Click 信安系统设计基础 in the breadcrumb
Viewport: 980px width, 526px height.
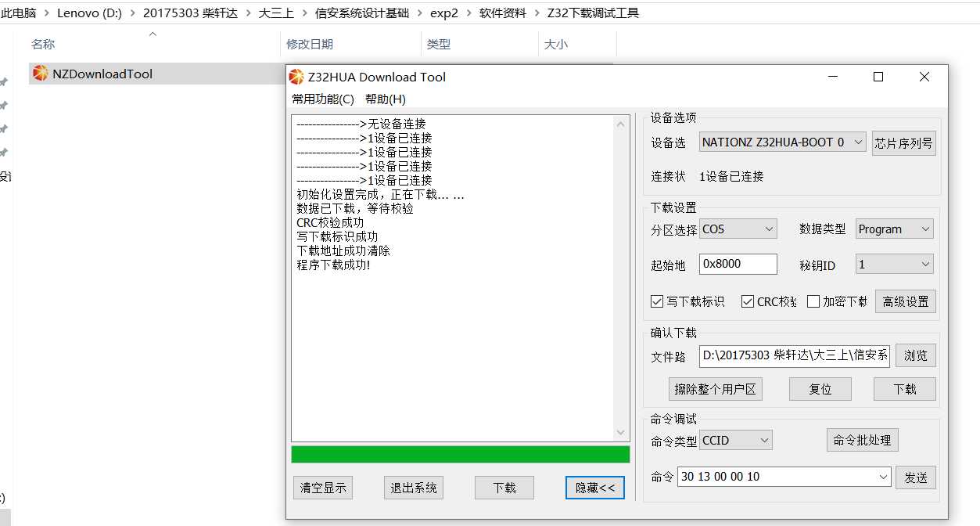[361, 13]
